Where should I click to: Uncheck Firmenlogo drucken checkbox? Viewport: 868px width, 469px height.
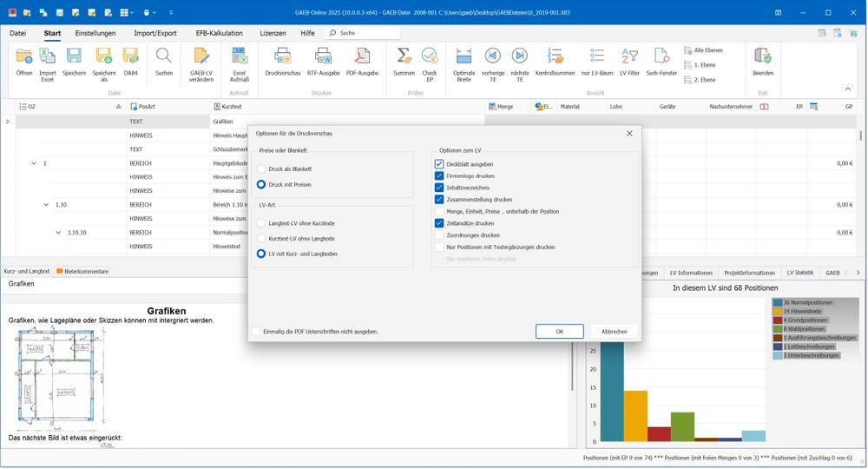tap(439, 175)
